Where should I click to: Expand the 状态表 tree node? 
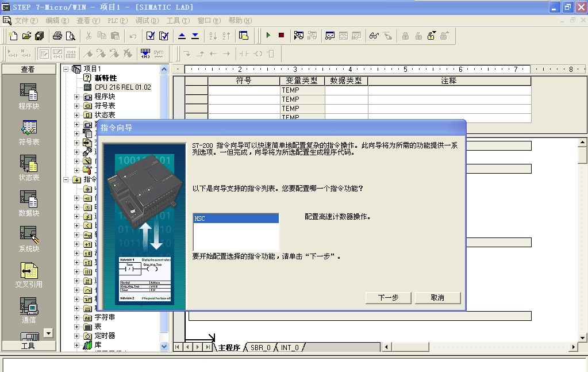pos(77,115)
